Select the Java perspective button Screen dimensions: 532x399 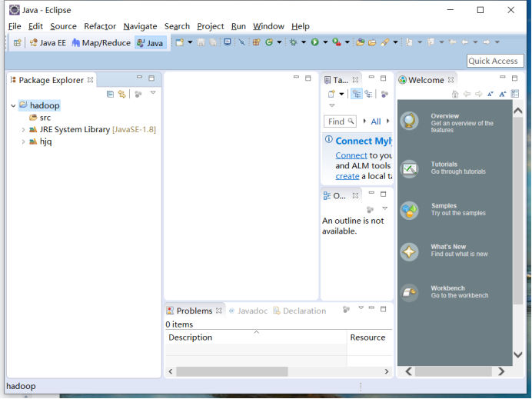[151, 43]
